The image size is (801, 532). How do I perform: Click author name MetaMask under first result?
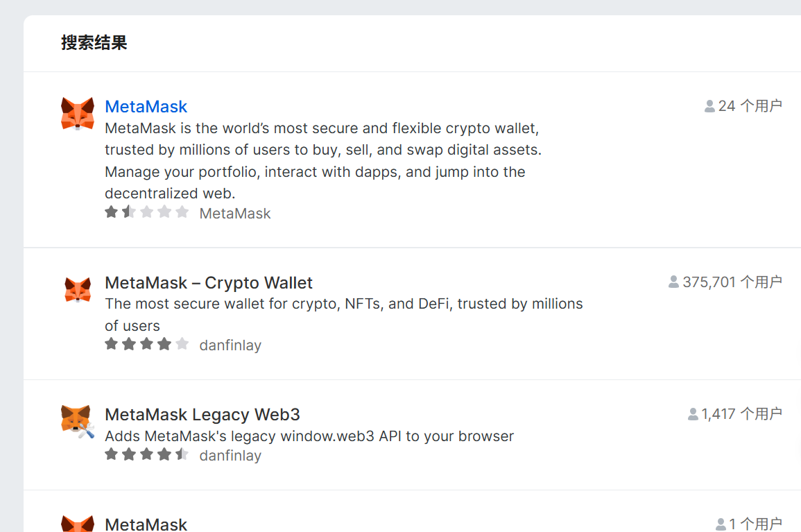(235, 214)
